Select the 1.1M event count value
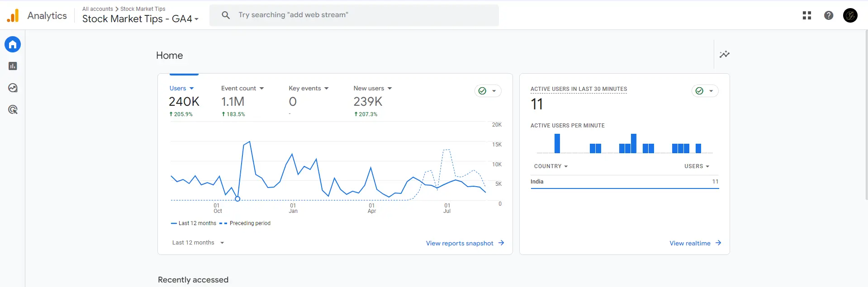The image size is (868, 287). point(232,102)
